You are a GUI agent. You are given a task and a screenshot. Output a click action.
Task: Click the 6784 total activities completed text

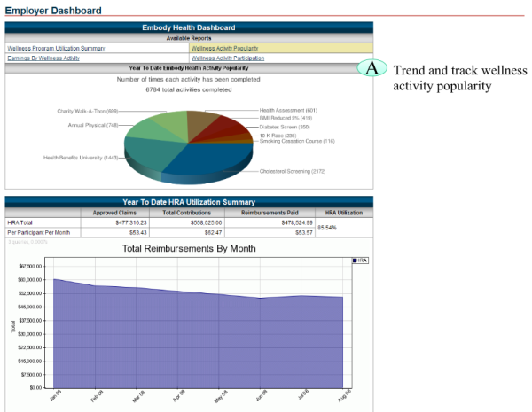[189, 89]
